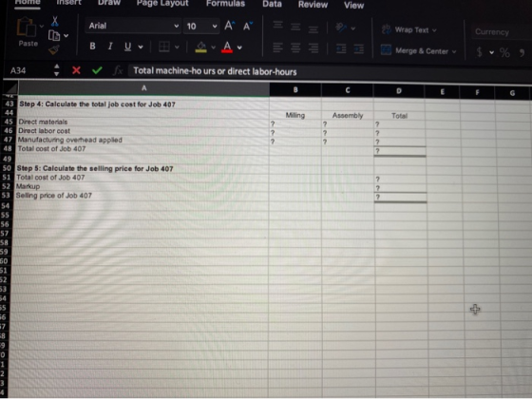Apply yellow fill color bucket
Viewport: 532px width, 399px height.
coord(201,47)
